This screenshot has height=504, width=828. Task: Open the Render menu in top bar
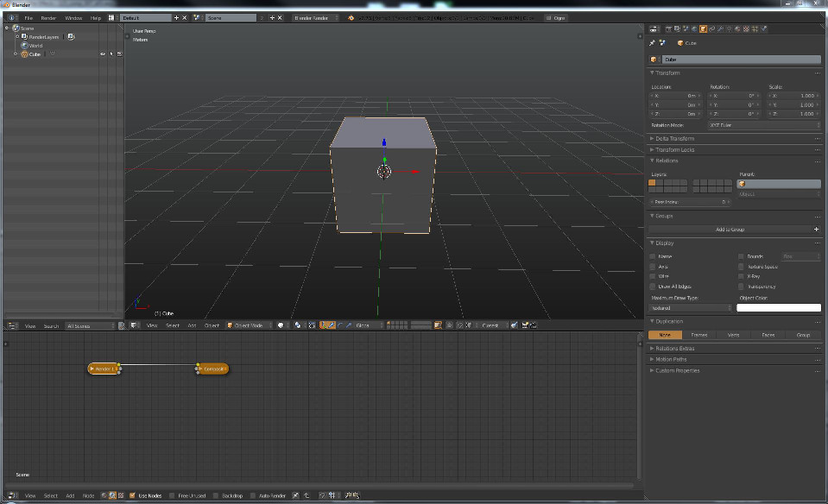[49, 17]
